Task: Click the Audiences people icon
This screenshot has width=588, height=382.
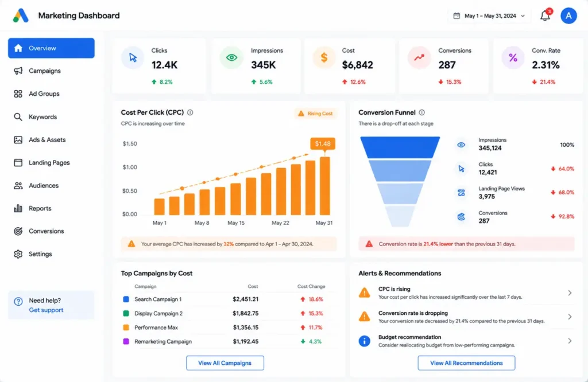Action: 18,185
